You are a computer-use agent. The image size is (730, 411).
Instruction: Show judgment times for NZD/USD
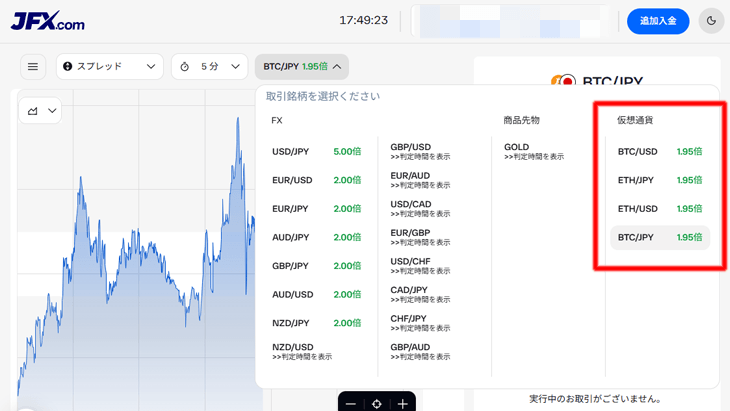pyautogui.click(x=302, y=357)
